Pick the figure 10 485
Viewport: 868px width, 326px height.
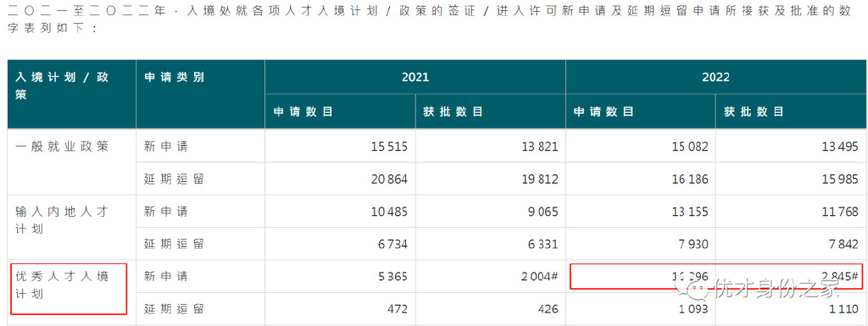(x=389, y=211)
